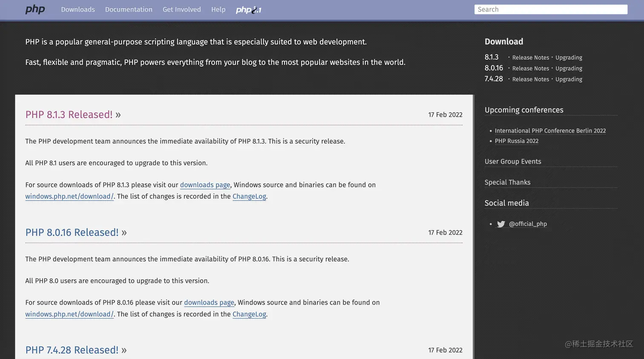
Task: Open International PHP Conference Berlin 2022
Action: 550,131
